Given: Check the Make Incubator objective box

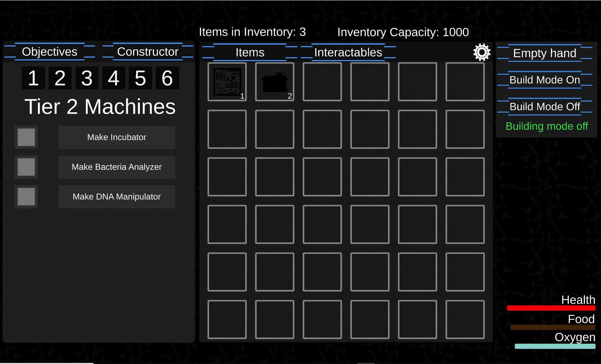Looking at the screenshot, I should point(26,137).
